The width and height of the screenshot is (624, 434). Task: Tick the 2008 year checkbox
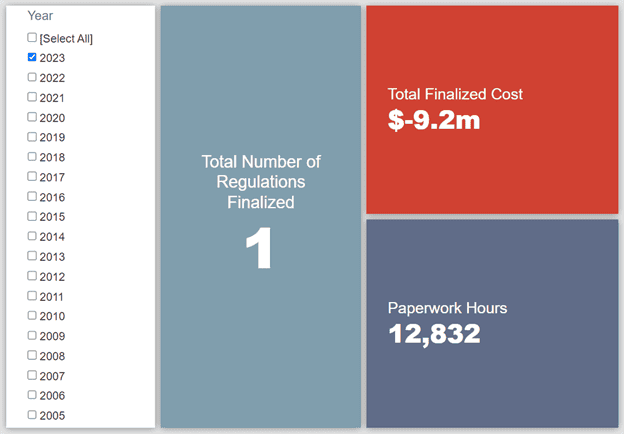click(32, 355)
